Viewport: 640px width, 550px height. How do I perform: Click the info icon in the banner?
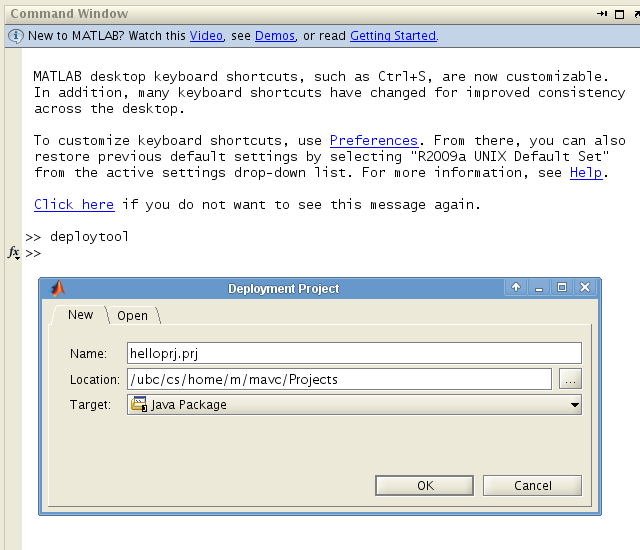click(16, 36)
